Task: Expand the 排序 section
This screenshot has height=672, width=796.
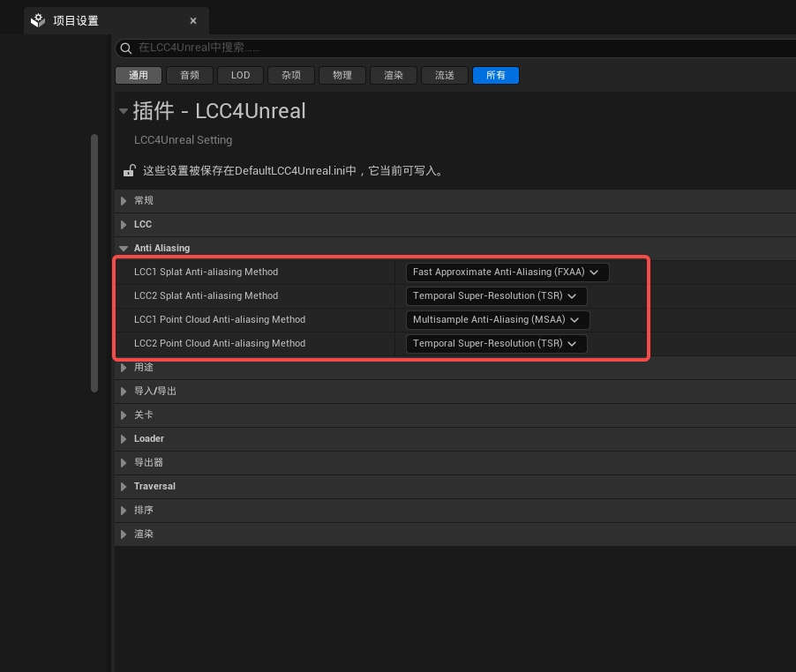Action: tap(124, 511)
